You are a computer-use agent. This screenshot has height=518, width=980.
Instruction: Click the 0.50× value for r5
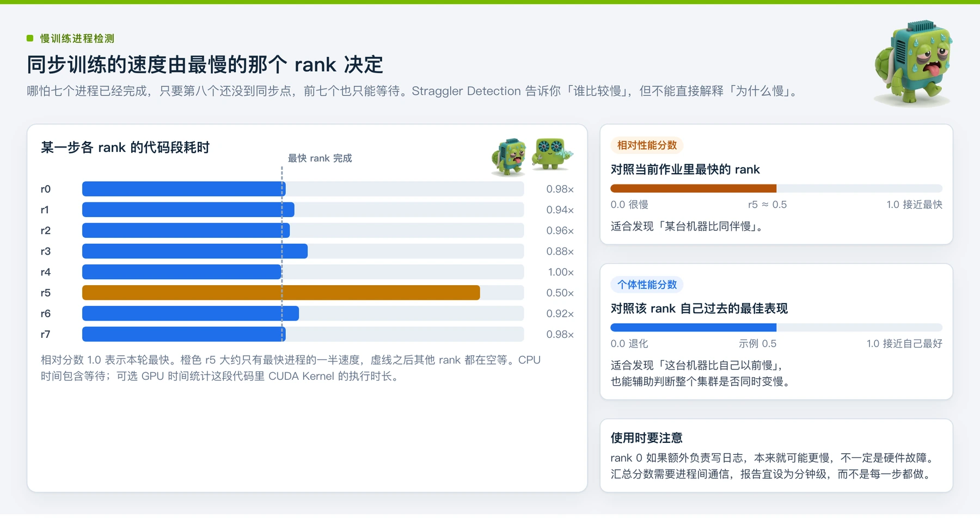point(560,293)
